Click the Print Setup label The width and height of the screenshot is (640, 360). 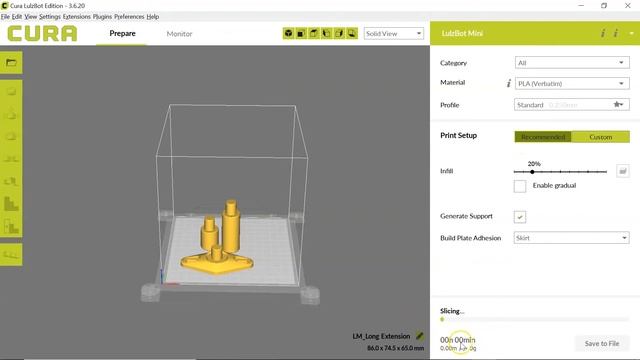coord(458,136)
